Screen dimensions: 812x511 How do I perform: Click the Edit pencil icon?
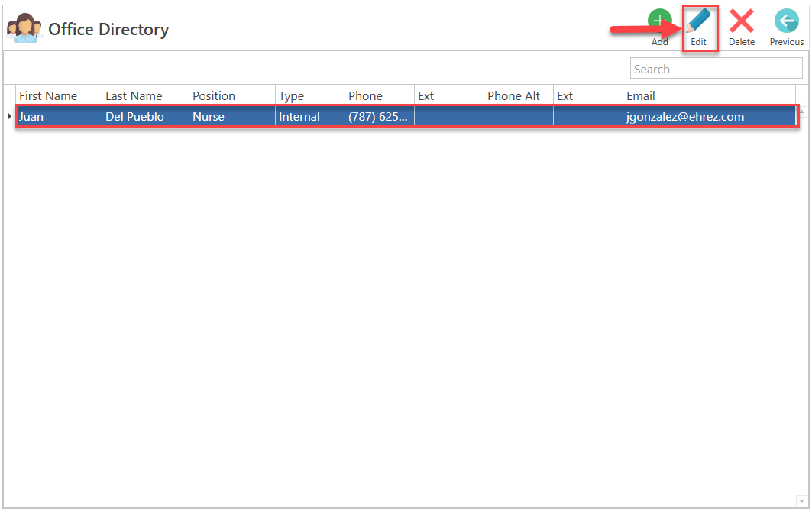[699, 21]
